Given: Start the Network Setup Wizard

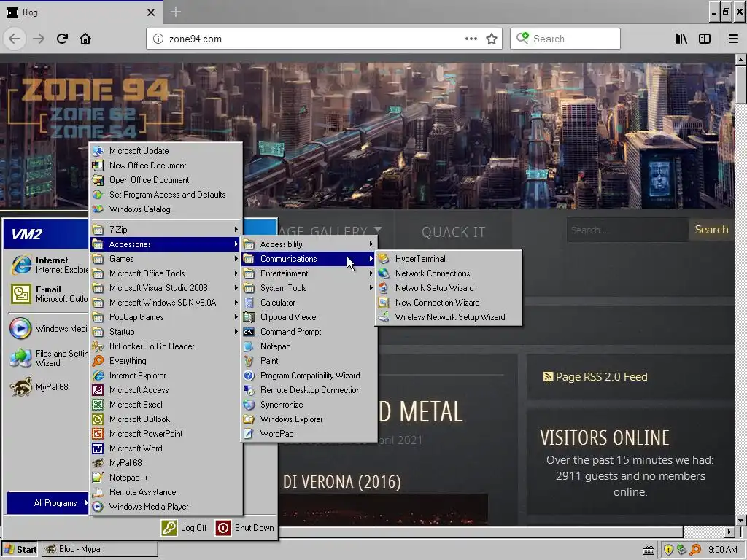Looking at the screenshot, I should point(449,287).
